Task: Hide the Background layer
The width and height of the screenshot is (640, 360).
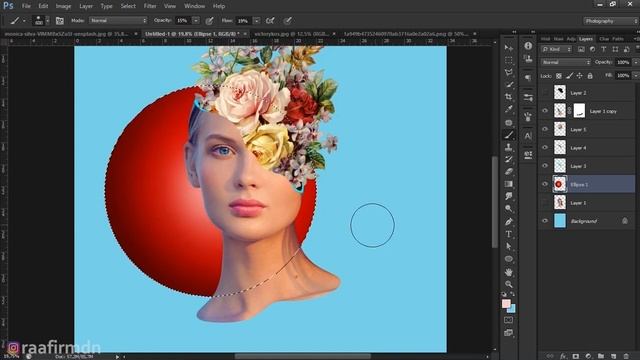Action: pos(545,221)
